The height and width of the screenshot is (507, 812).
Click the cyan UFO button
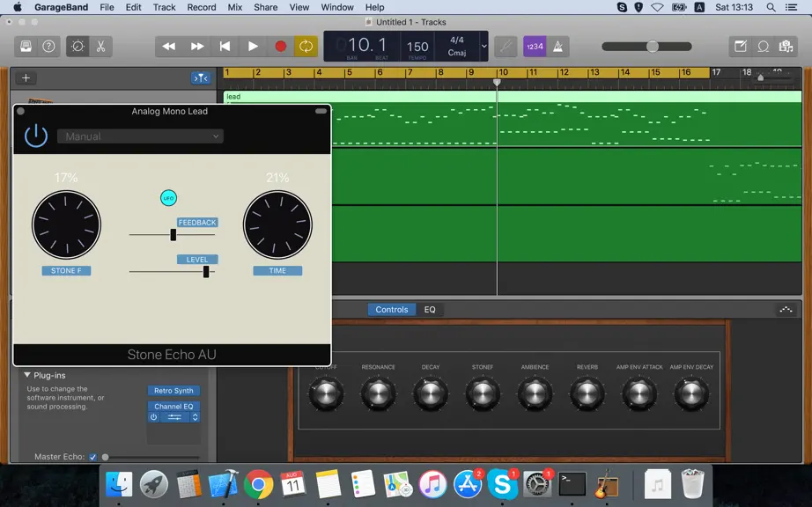tap(168, 198)
